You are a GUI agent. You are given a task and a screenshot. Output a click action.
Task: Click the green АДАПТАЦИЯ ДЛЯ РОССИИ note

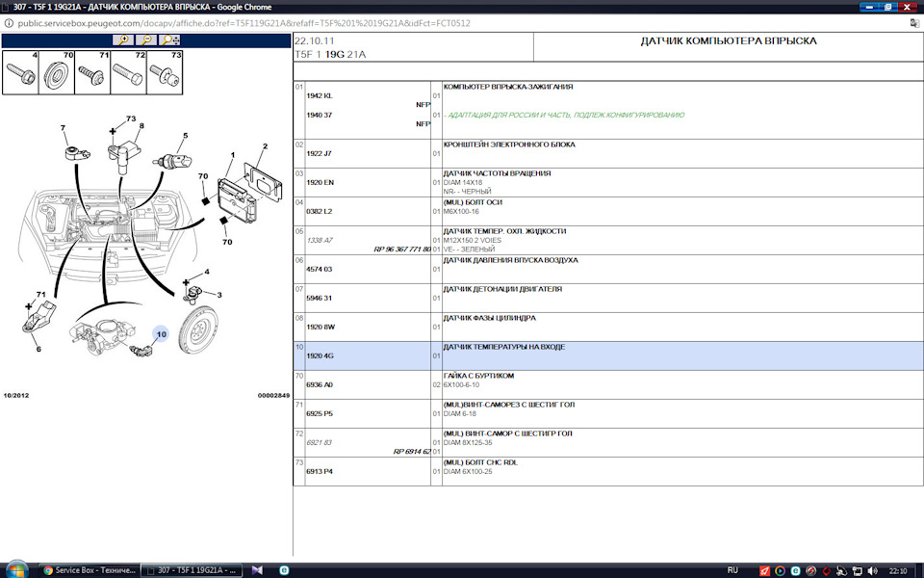coord(564,115)
